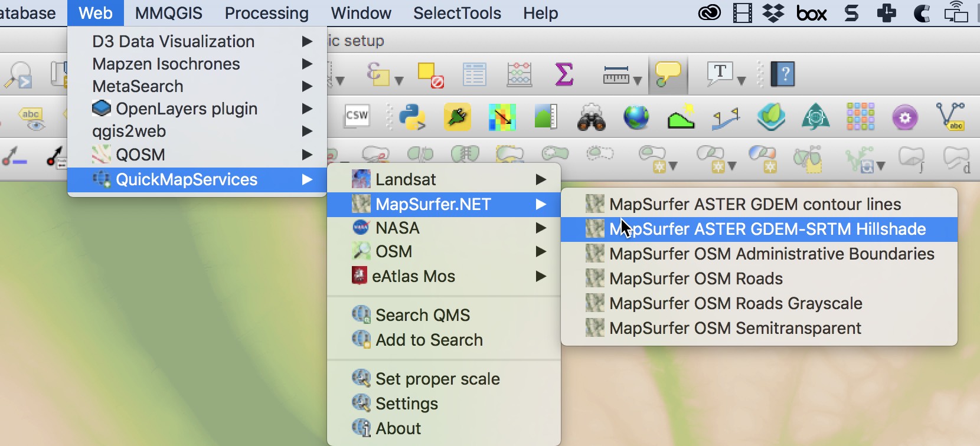The height and width of the screenshot is (446, 980).
Task: Select MapSurfer OSM Roads Grayscale
Action: (x=759, y=303)
